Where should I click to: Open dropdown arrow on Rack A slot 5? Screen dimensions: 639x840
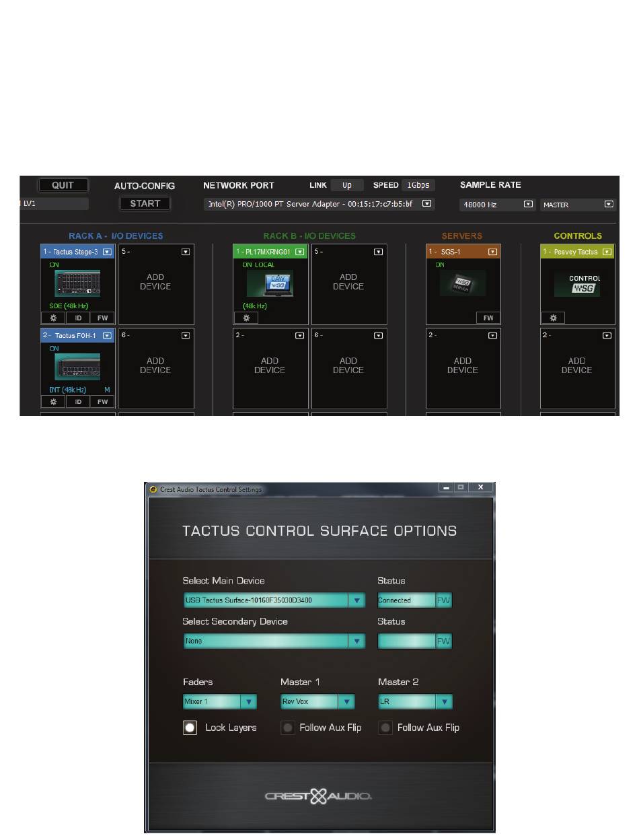186,252
